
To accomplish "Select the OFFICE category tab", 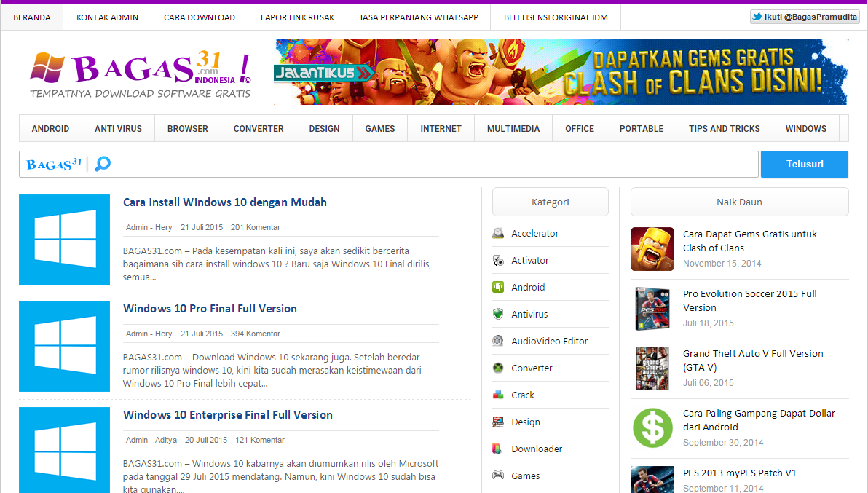I will pyautogui.click(x=580, y=128).
